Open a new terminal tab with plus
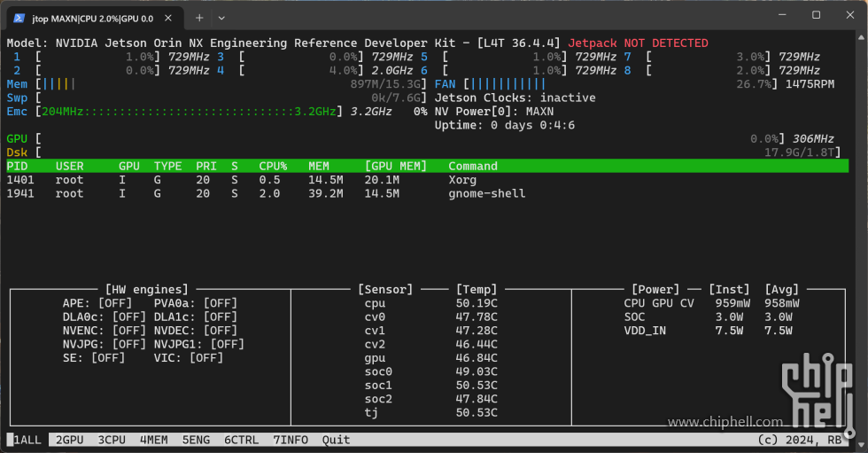This screenshot has height=453, width=868. click(x=199, y=19)
